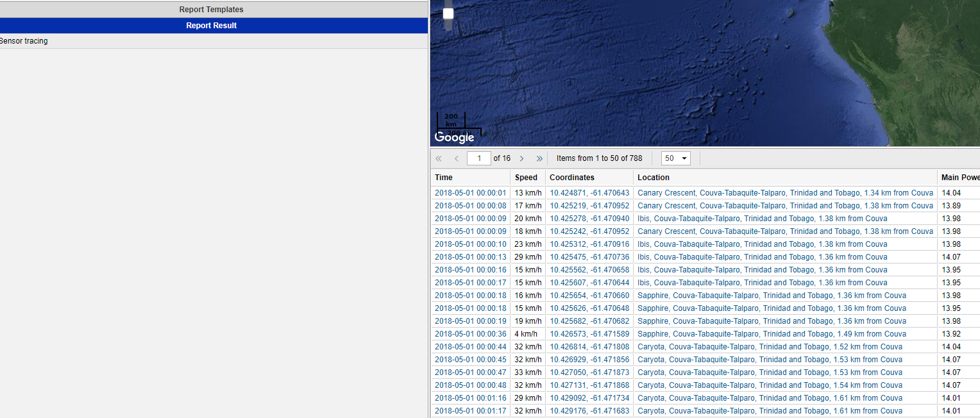Click the 2018-05-01 00:01:17 timestamp link
Image resolution: width=980 pixels, height=418 pixels.
point(470,411)
